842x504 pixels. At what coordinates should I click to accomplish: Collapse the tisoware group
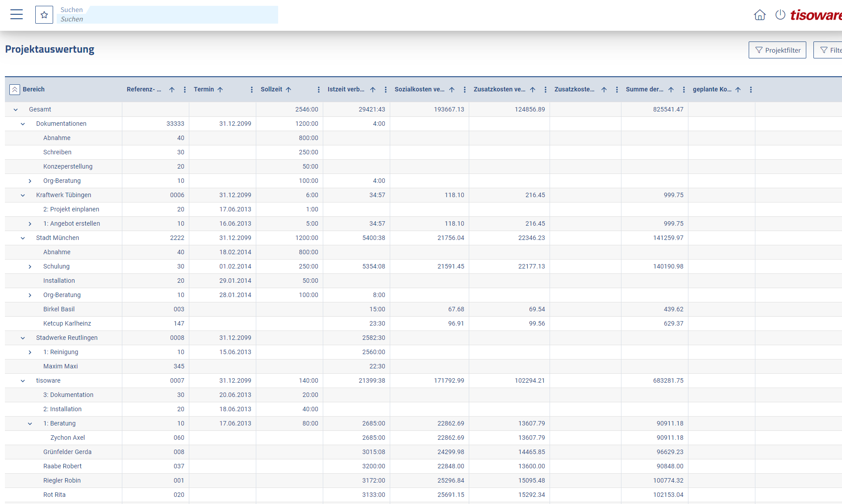point(23,381)
